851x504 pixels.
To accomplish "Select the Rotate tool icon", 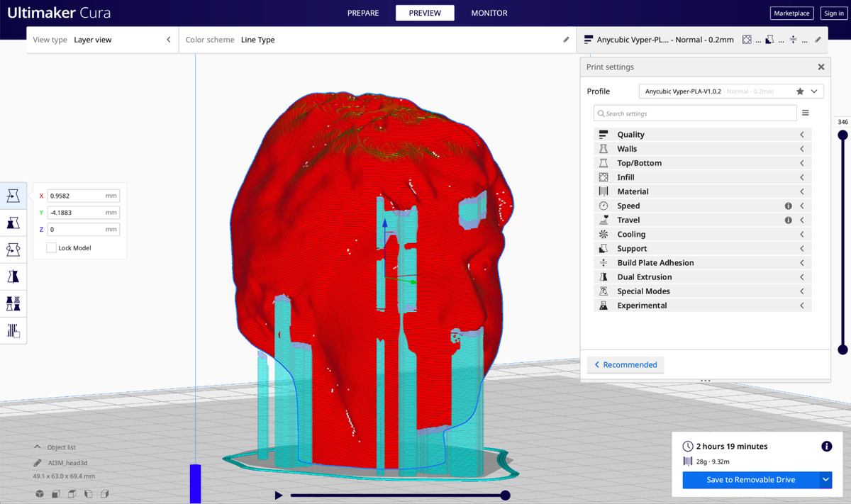I will tap(13, 250).
